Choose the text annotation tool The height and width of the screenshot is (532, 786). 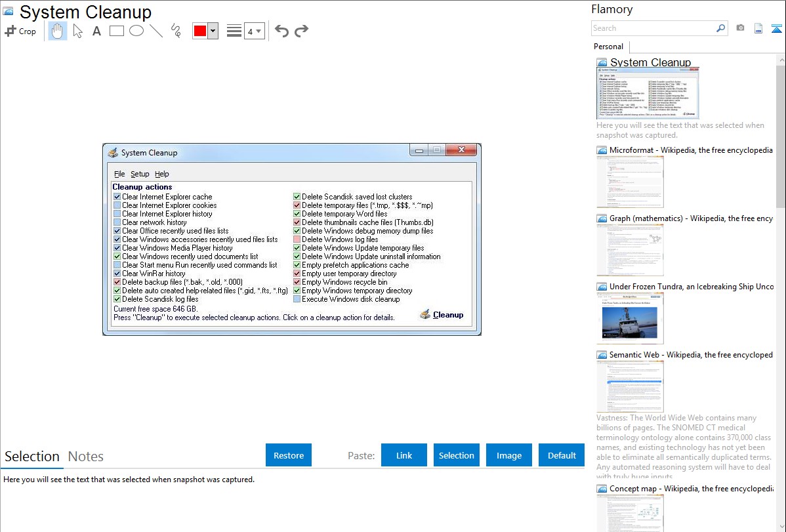(x=96, y=31)
